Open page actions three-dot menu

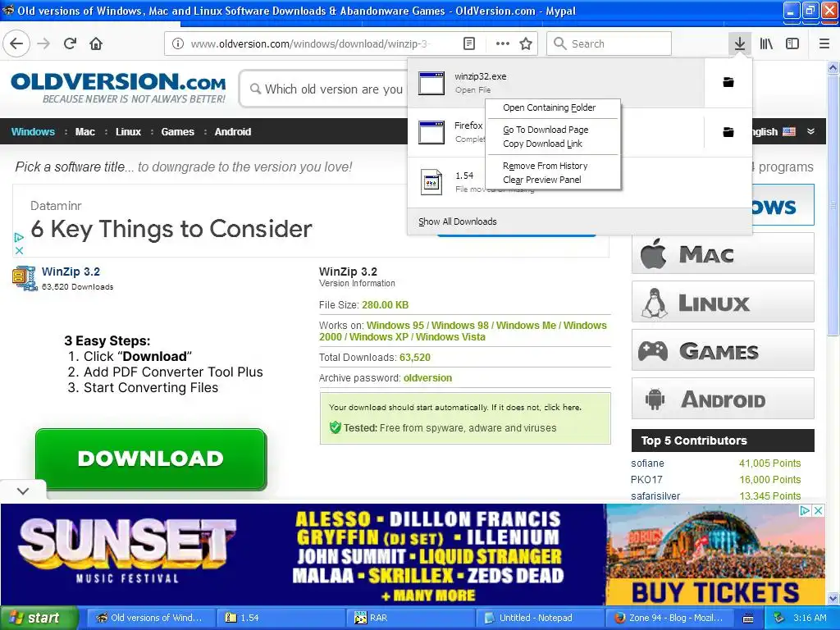(x=503, y=44)
